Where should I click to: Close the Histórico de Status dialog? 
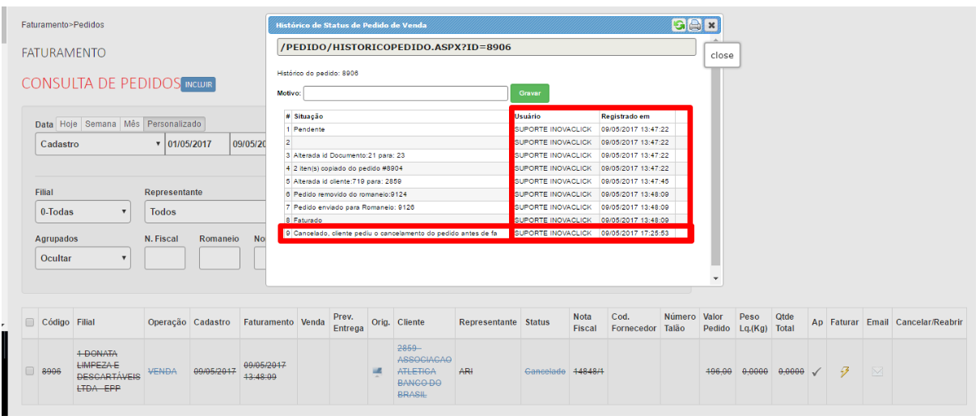(711, 25)
